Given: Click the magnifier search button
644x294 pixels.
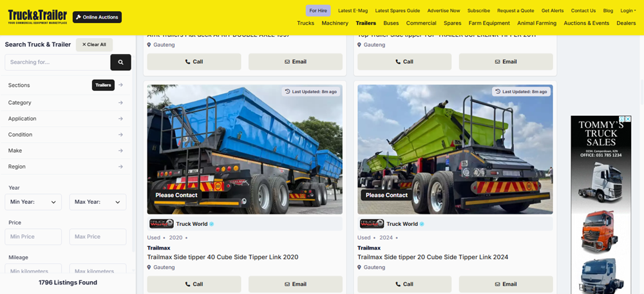Looking at the screenshot, I should click(x=121, y=62).
